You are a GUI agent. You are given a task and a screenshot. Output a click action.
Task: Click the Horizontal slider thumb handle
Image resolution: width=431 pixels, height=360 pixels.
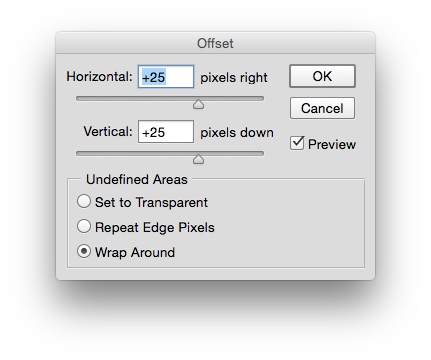(198, 104)
